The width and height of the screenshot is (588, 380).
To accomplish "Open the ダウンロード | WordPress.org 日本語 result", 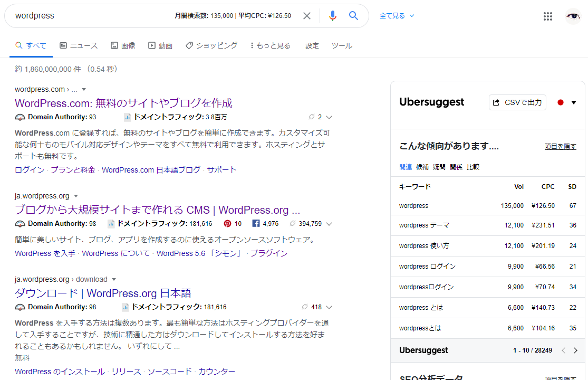I will [x=103, y=293].
